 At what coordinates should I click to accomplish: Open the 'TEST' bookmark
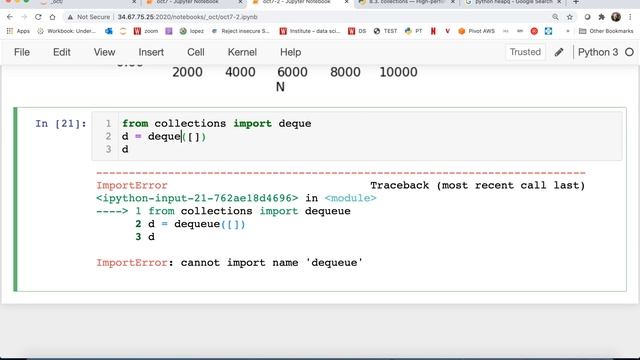pyautogui.click(x=385, y=31)
